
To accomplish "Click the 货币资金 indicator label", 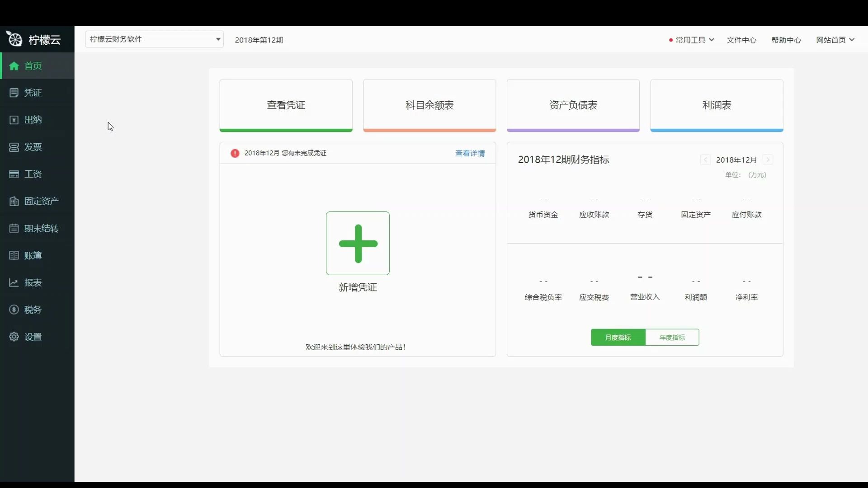I will [543, 215].
